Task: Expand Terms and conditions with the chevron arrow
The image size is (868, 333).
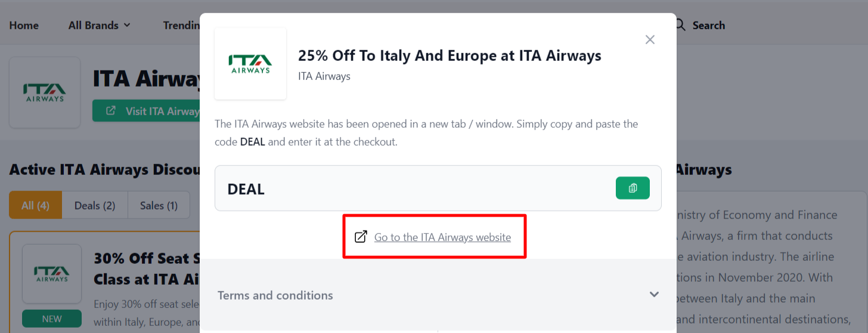Action: pos(654,294)
